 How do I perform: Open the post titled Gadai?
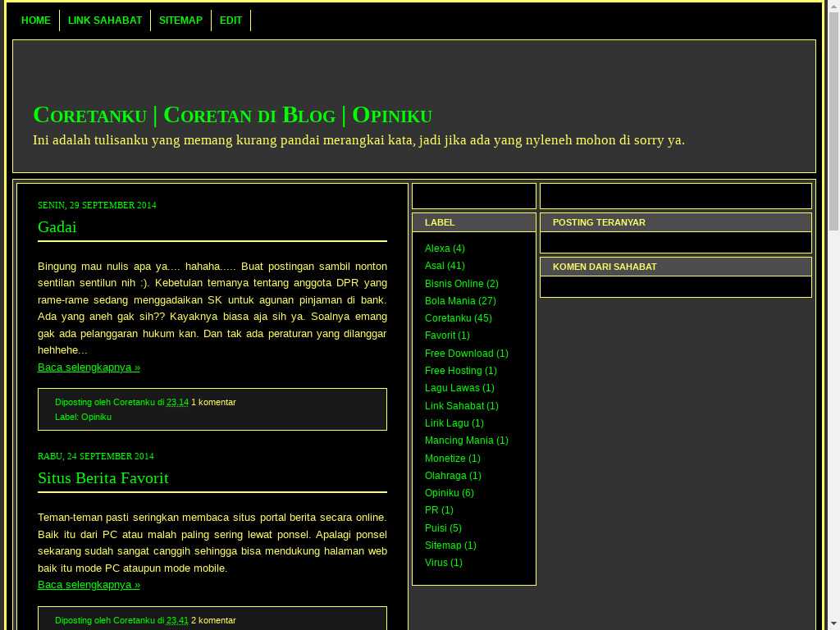57,227
